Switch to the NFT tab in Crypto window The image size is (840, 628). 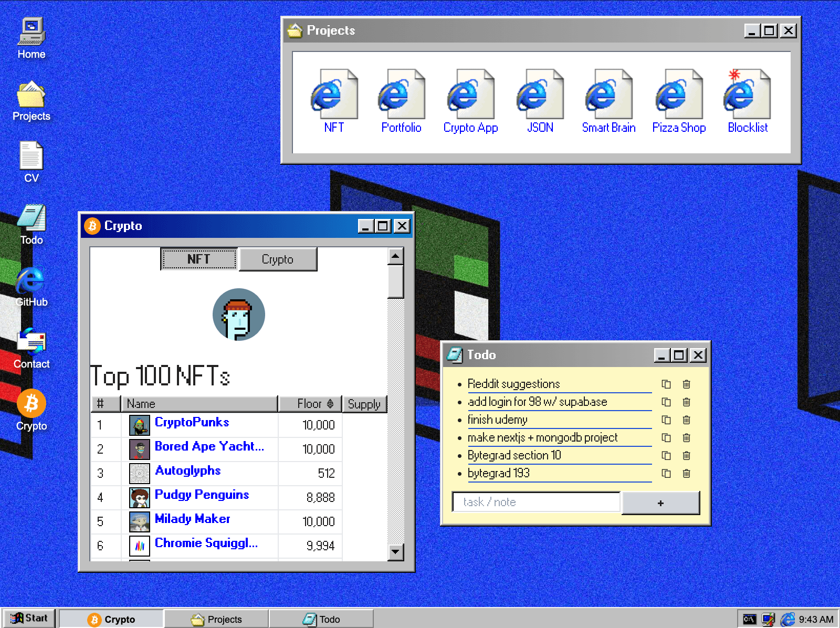pyautogui.click(x=199, y=259)
